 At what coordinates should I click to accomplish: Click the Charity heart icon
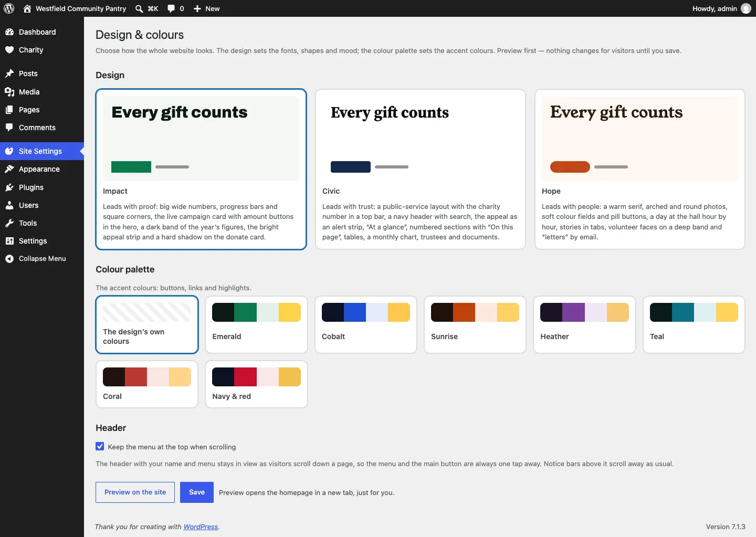(x=9, y=50)
